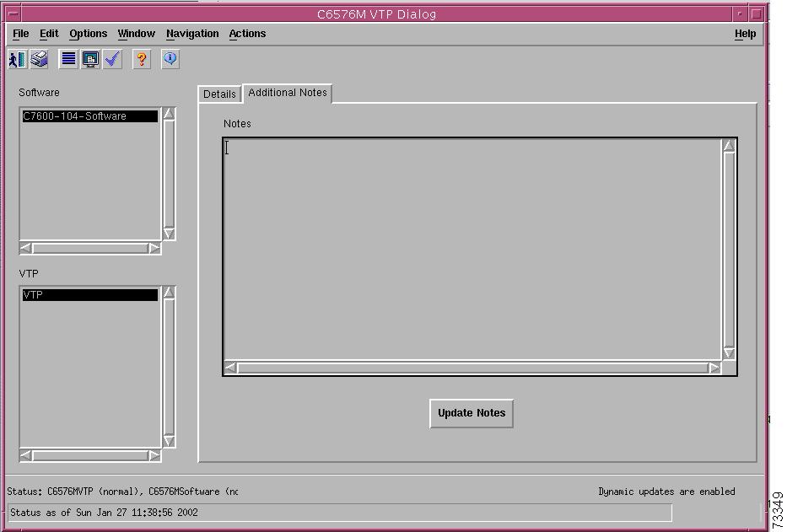
Task: Open the Actions menu
Action: point(247,34)
